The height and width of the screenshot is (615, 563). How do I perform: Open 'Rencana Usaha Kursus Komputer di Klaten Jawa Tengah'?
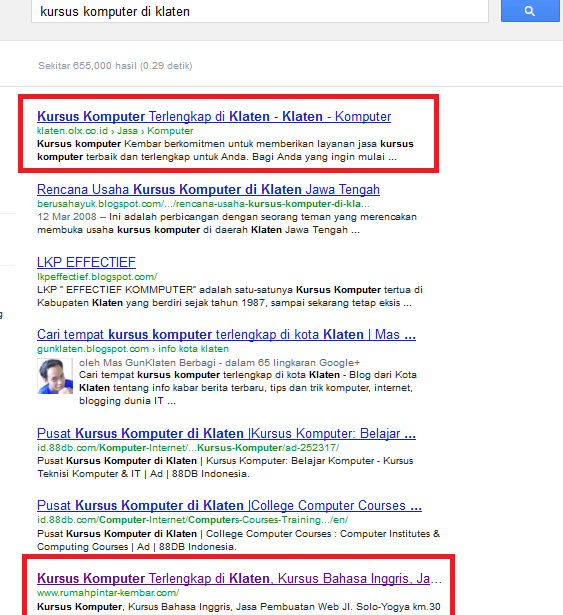coord(208,189)
